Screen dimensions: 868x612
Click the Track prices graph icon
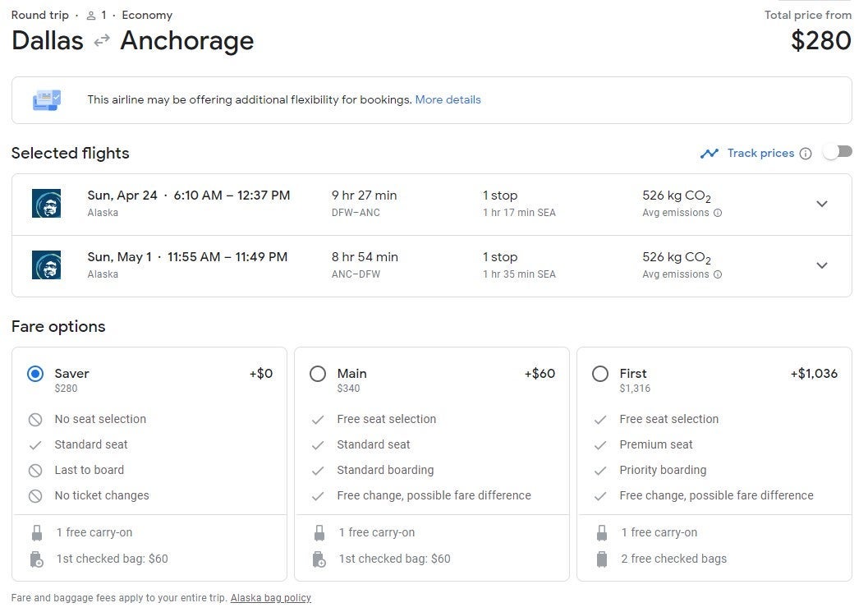tap(710, 154)
